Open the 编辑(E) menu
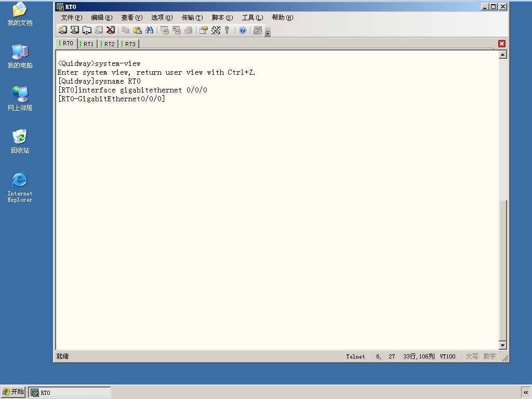 click(102, 18)
